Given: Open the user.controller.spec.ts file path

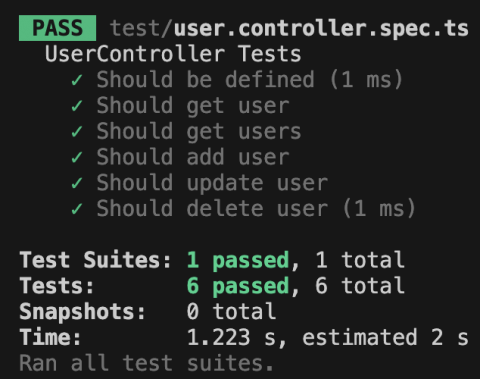Looking at the screenshot, I should [321, 29].
